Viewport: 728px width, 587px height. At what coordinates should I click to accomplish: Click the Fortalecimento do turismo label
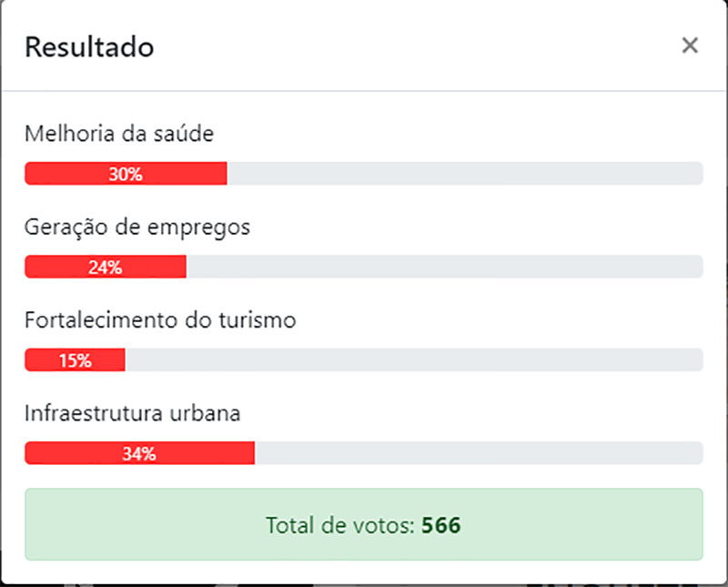coord(160,320)
